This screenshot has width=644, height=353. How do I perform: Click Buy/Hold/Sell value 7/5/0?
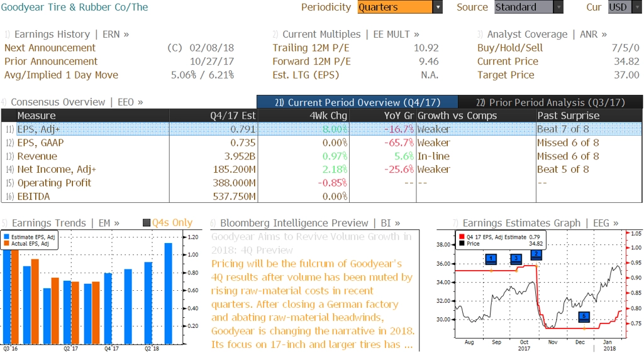click(x=625, y=48)
